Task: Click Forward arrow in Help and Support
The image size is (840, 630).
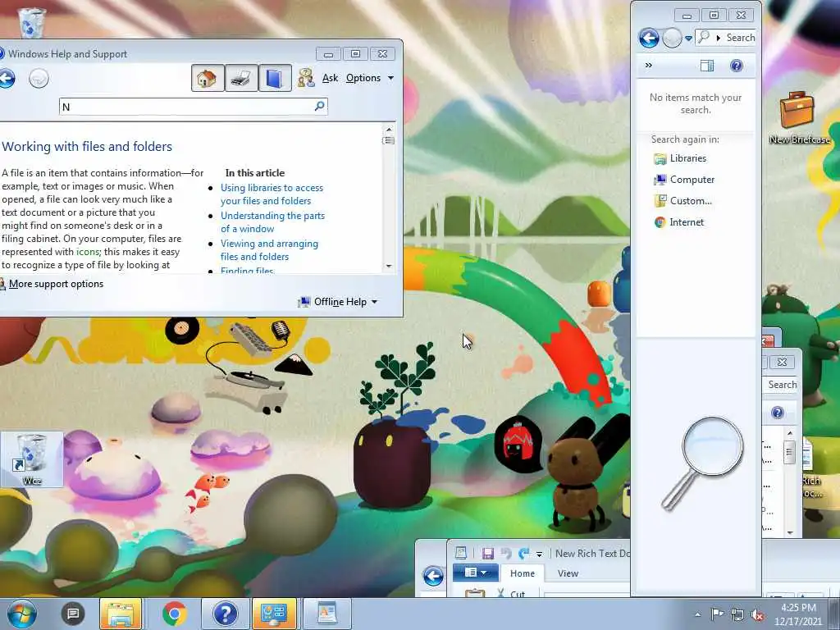Action: [x=39, y=79]
